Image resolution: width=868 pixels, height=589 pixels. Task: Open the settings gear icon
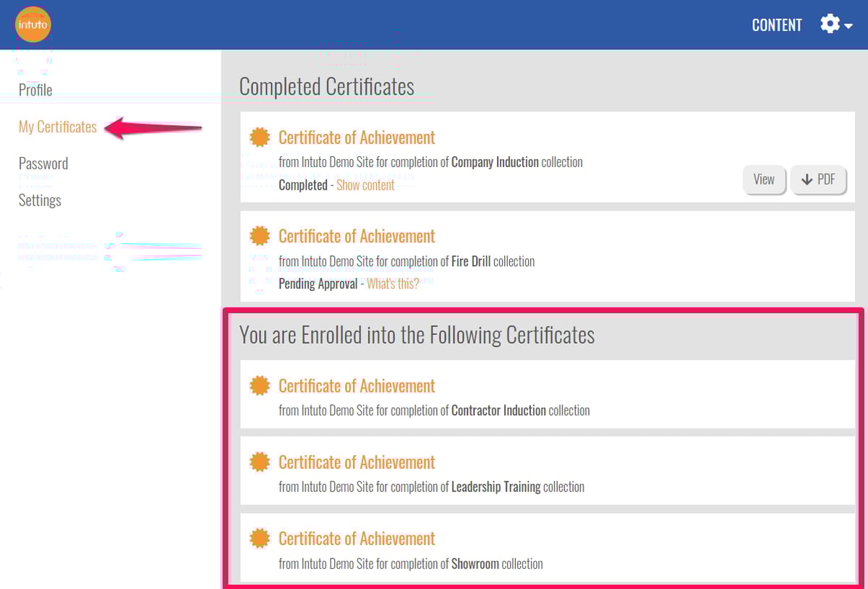tap(829, 24)
